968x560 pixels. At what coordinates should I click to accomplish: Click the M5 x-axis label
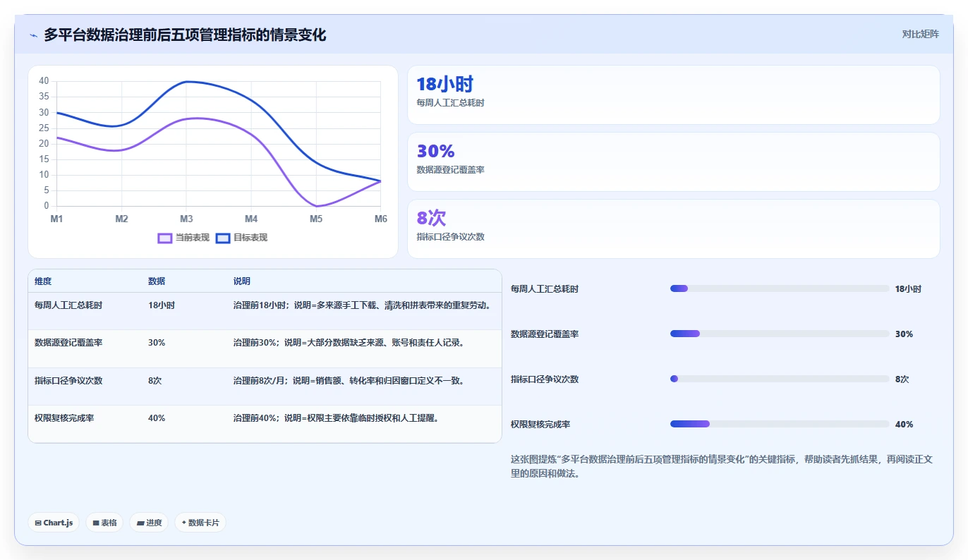(x=316, y=219)
